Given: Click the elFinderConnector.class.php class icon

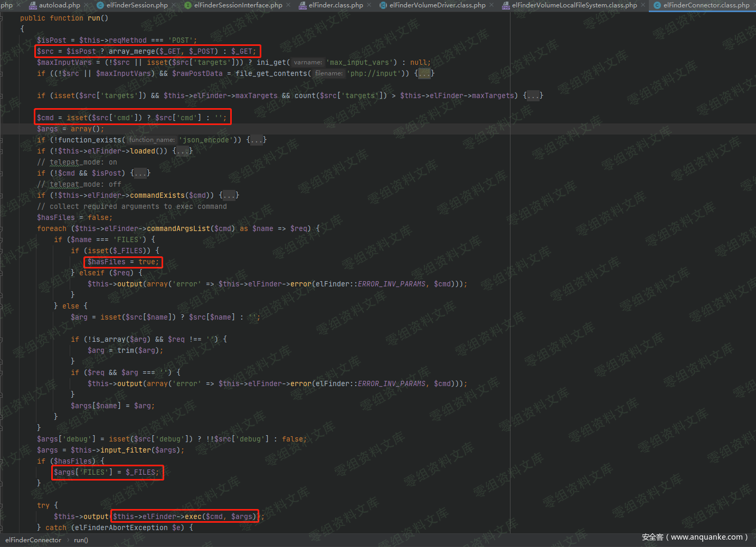Looking at the screenshot, I should tap(657, 5).
